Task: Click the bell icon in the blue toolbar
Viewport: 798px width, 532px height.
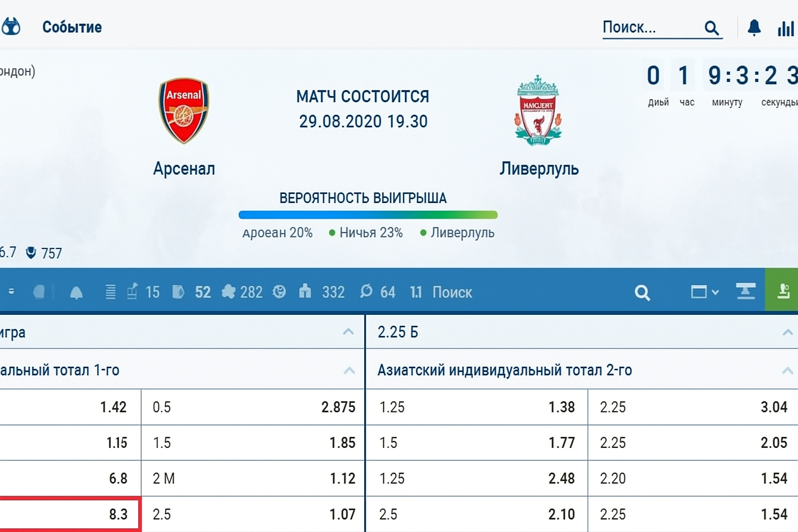Action: [76, 292]
